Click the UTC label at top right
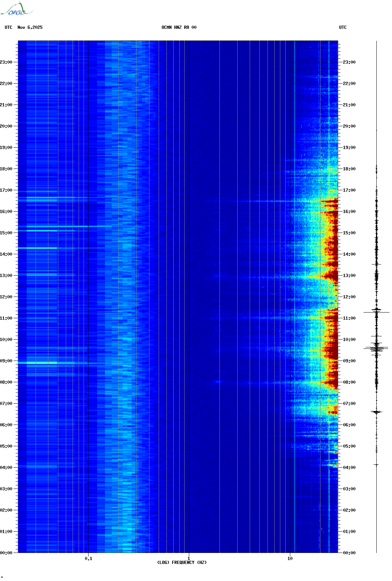The width and height of the screenshot is (392, 581). click(343, 27)
